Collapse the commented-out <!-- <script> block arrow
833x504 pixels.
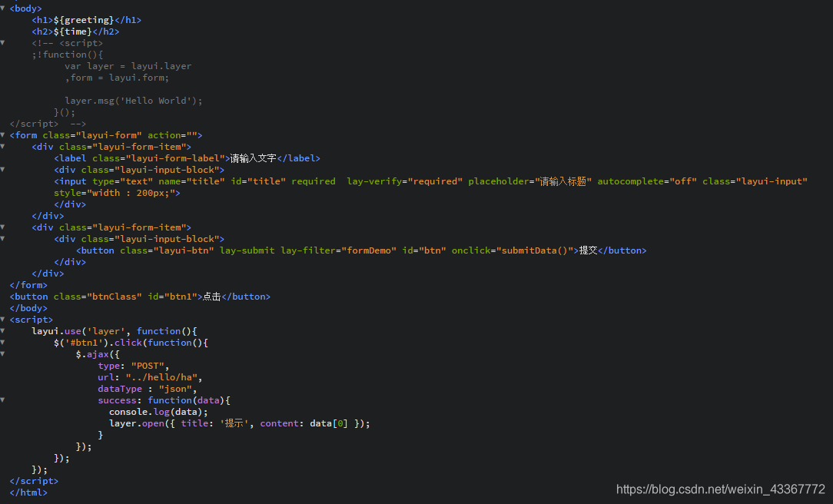tap(2, 42)
